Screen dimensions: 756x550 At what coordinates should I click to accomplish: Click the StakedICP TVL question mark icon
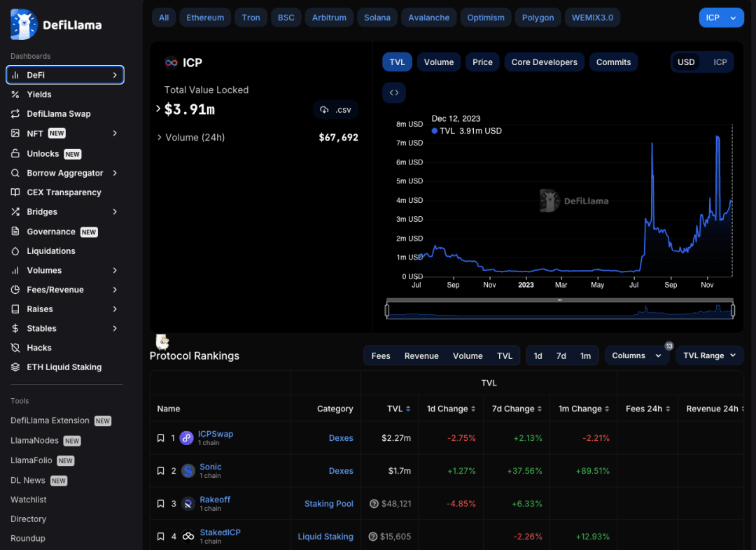(372, 537)
